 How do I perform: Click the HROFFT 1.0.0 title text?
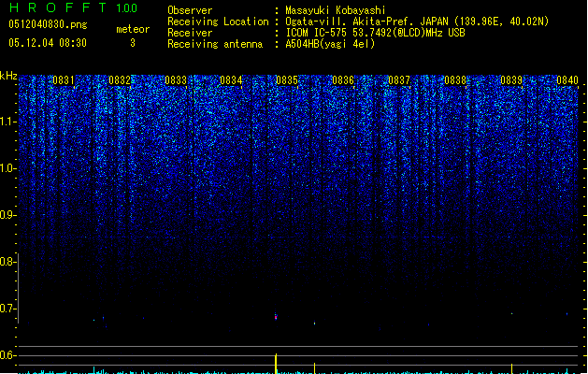coord(73,7)
